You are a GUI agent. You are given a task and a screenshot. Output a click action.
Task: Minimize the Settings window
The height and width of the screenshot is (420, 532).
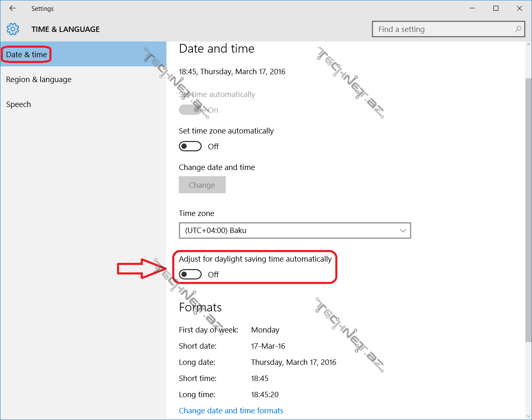pos(472,8)
